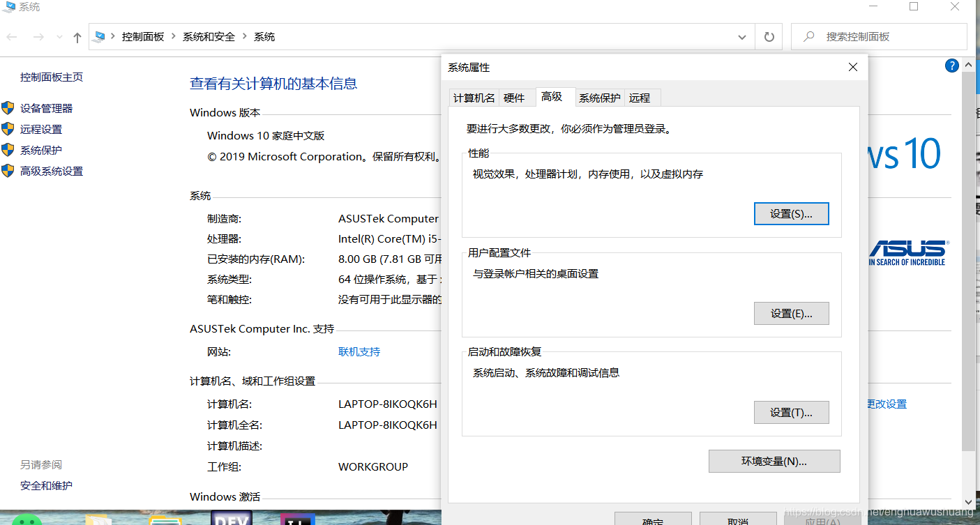The width and height of the screenshot is (980, 525).
Task: Open recent locations dropdown arrow
Action: coord(59,37)
